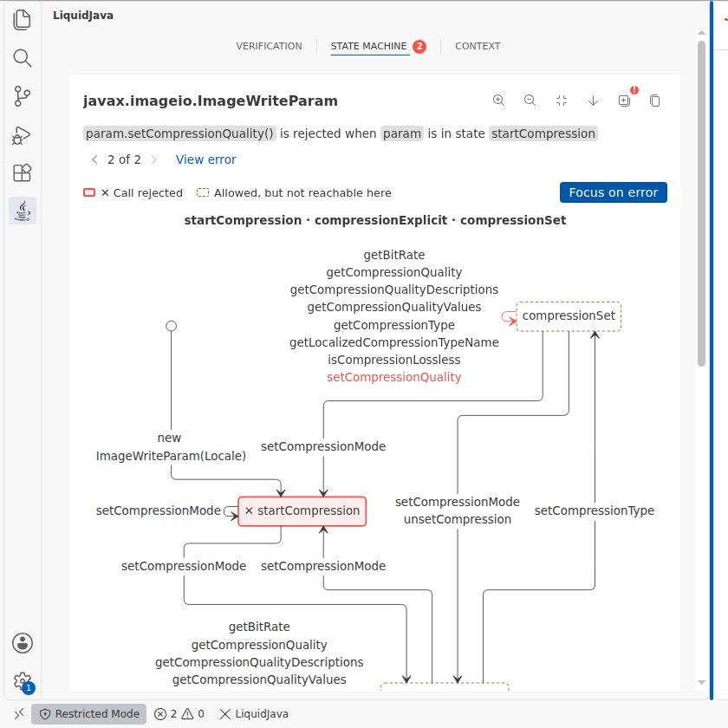728x728 pixels.
Task: Open the View error link
Action: [205, 159]
